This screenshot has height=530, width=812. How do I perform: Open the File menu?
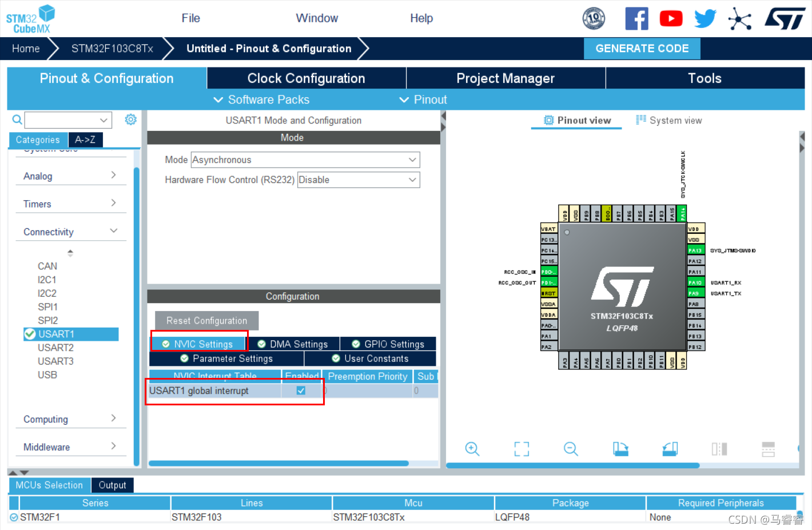190,18
